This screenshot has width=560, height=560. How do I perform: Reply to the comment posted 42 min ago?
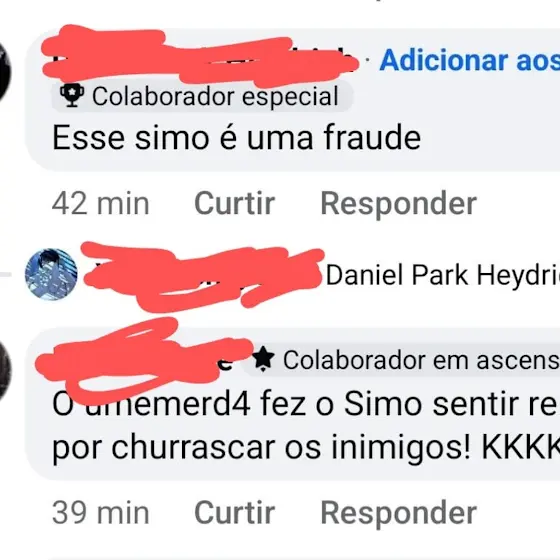coord(399,203)
